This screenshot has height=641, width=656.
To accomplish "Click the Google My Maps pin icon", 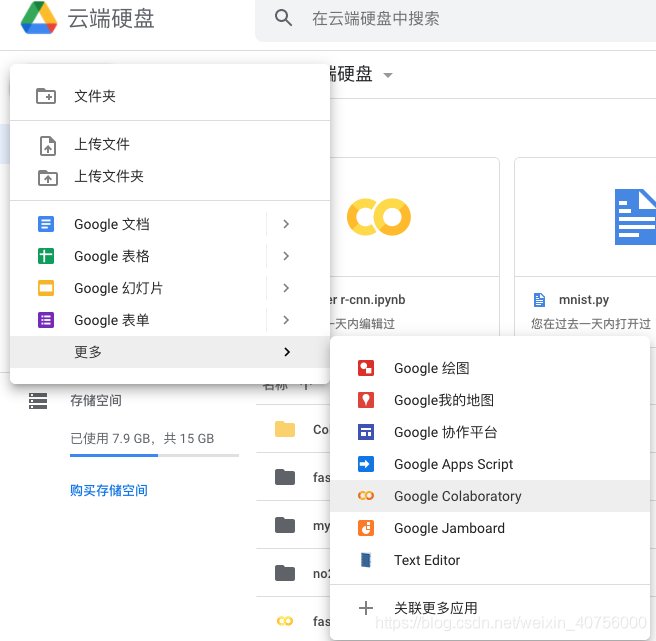I will 366,400.
